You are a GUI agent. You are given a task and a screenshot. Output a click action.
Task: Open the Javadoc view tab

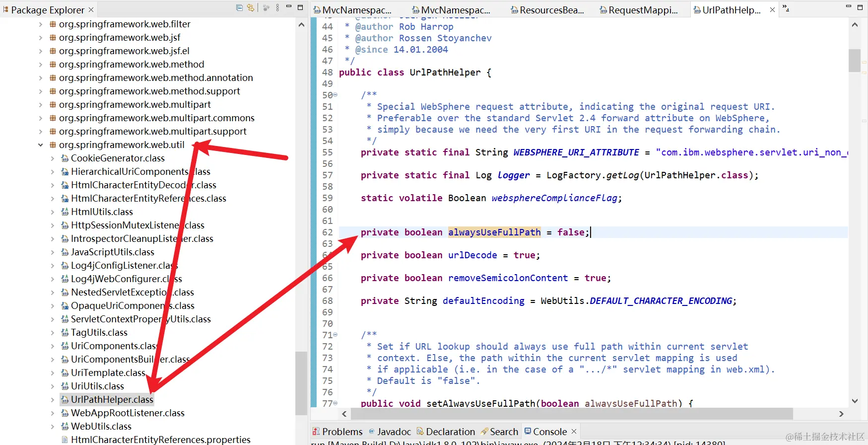(x=390, y=432)
